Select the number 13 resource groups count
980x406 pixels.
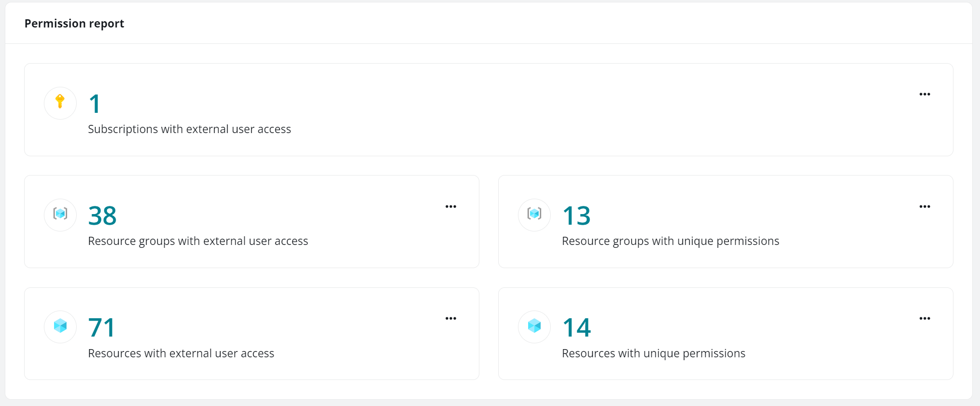[576, 216]
